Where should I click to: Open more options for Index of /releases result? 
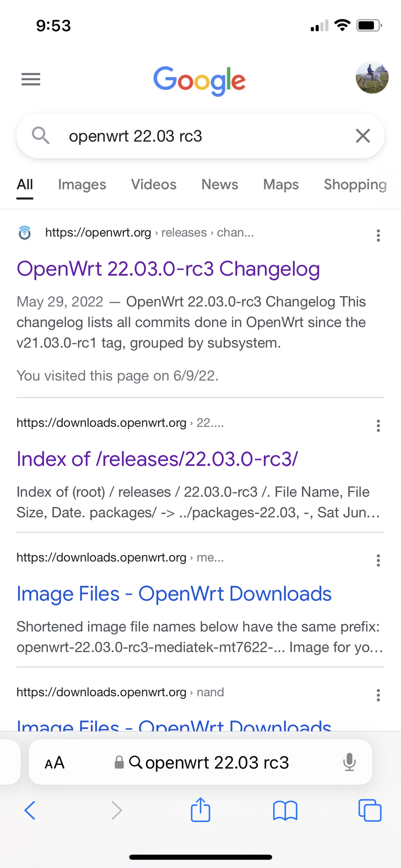click(x=378, y=426)
